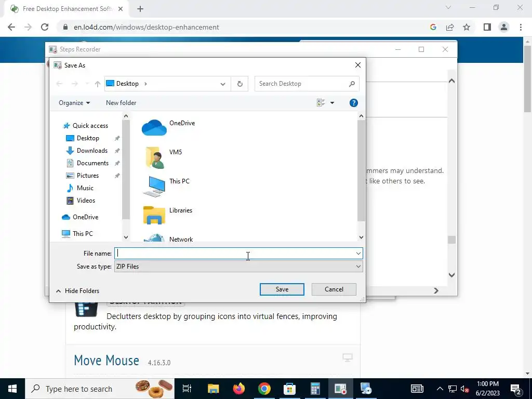Click the Steps Recorder window scroll-right arrow
Image resolution: width=532 pixels, height=399 pixels.
436,290
